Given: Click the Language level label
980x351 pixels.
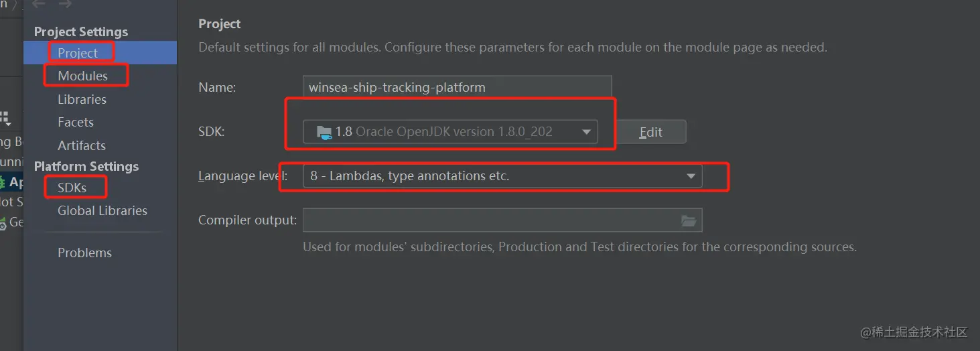Looking at the screenshot, I should (x=242, y=176).
